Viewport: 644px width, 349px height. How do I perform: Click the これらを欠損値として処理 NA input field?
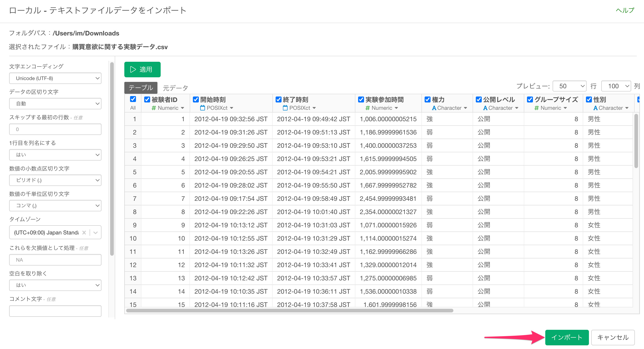55,260
